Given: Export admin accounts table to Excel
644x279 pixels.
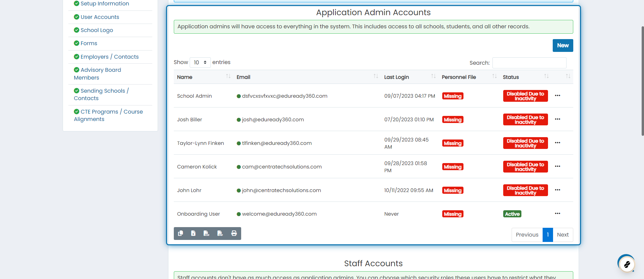Looking at the screenshot, I should [x=193, y=234].
